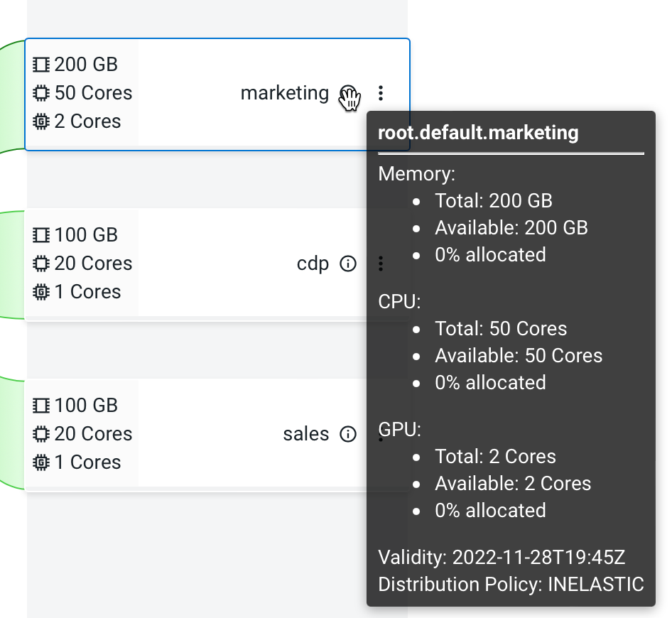672x618 pixels.
Task: Click the CPU cores icon on the cdp queue
Action: pos(41,263)
